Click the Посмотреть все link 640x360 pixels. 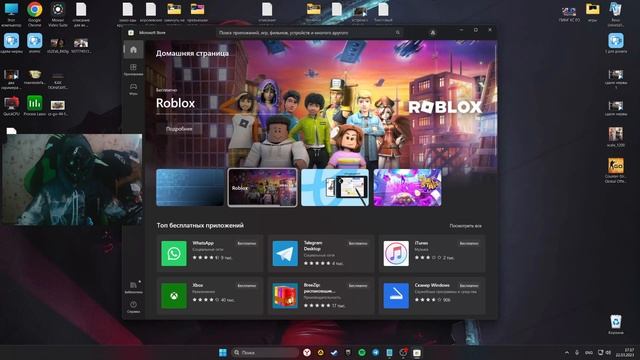[x=465, y=226]
